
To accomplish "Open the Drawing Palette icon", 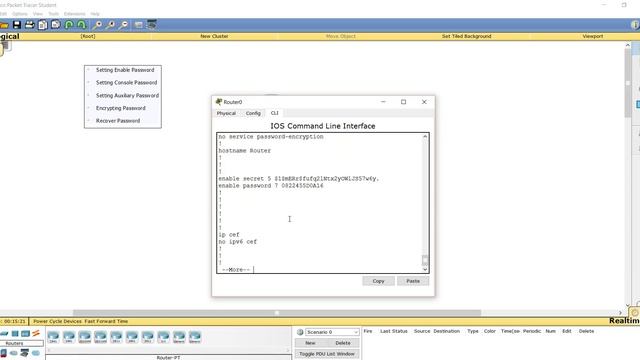I will [x=139, y=25].
